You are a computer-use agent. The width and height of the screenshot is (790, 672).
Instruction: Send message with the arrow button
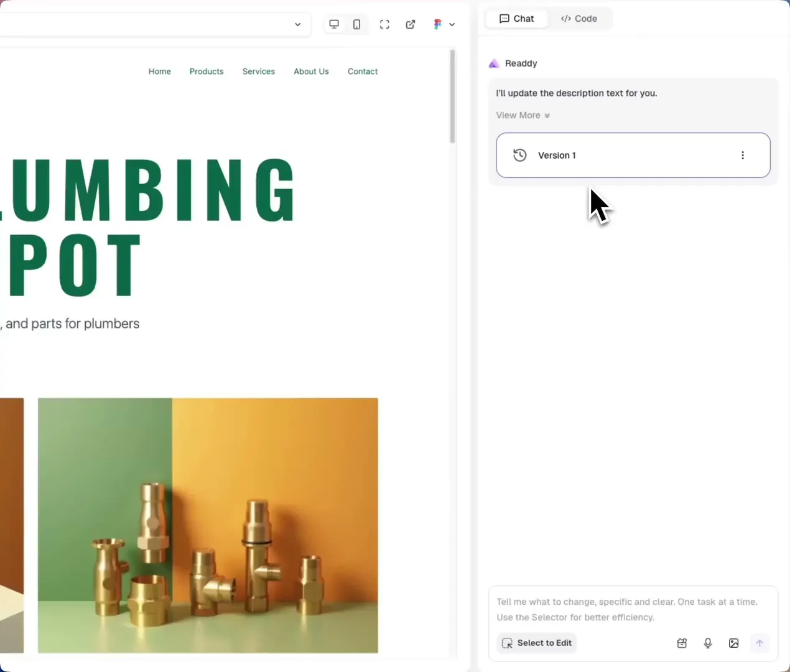click(760, 643)
